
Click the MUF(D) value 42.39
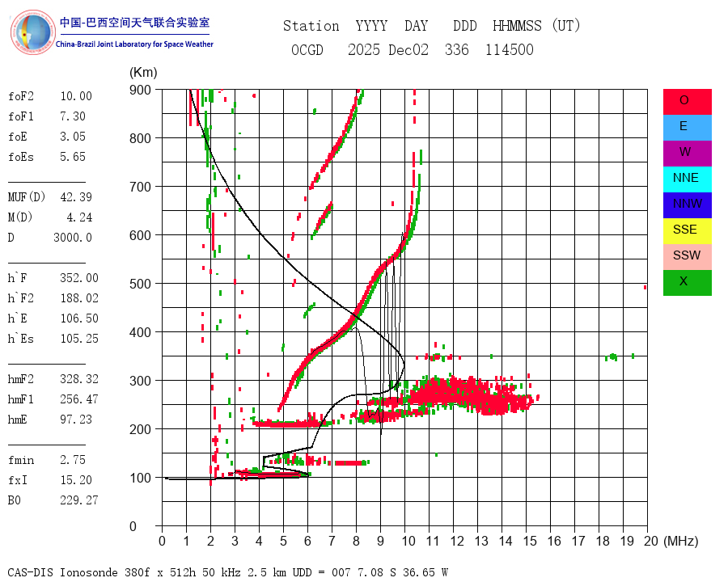[x=76, y=197]
